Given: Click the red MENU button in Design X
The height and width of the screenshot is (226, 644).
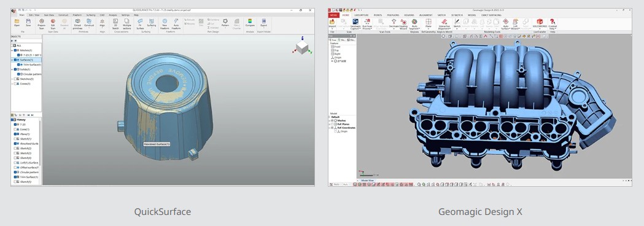Looking at the screenshot, I should tap(333, 15).
